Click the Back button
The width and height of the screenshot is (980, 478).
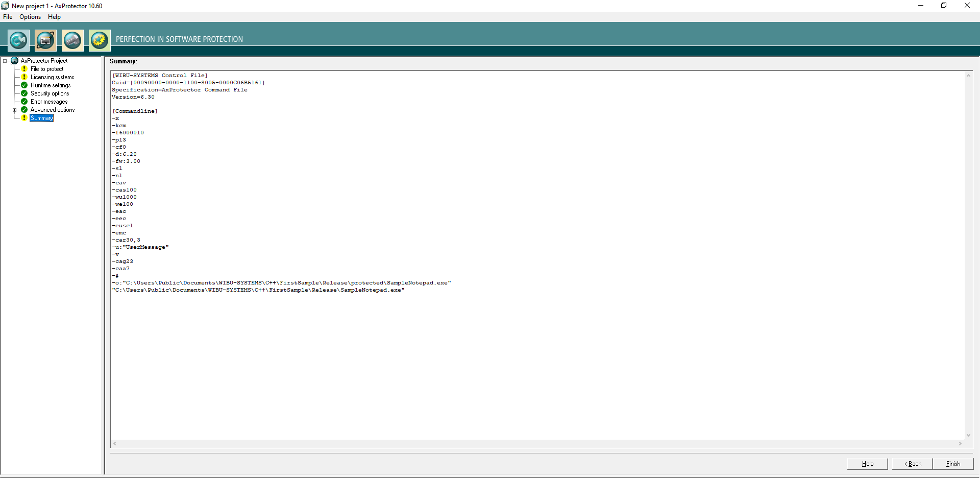[913, 464]
